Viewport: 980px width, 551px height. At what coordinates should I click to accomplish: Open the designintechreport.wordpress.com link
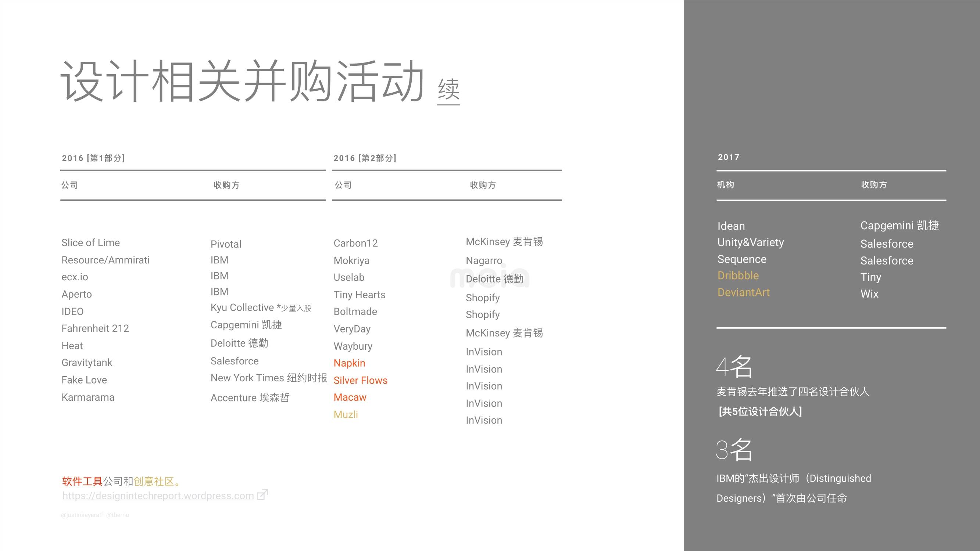click(x=158, y=496)
